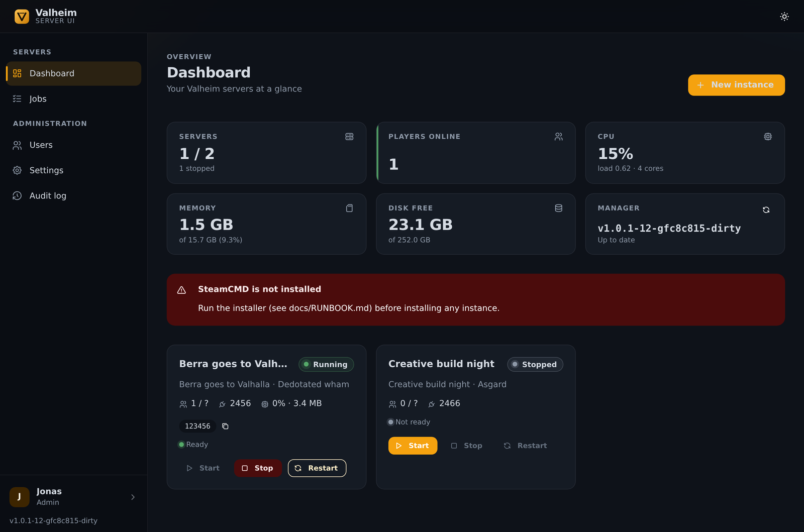Click the port plug icon beside 2466
The image size is (804, 532).
pyautogui.click(x=432, y=404)
